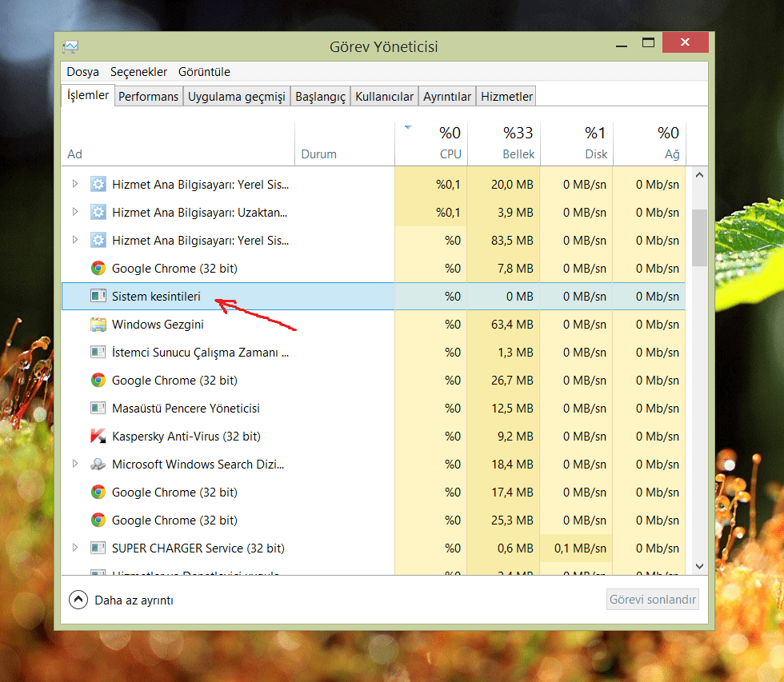The image size is (784, 682).
Task: Click the Windows Gezgini folder icon
Action: [98, 325]
